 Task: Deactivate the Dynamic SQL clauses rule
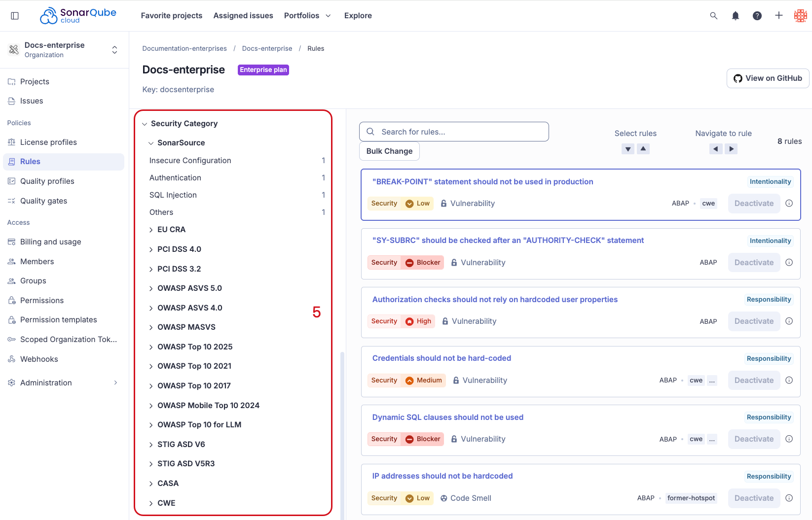click(754, 439)
